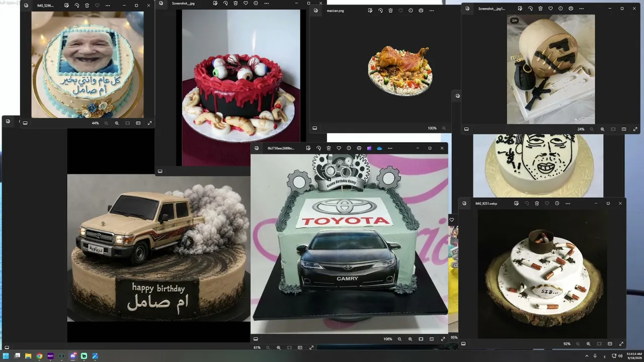Open the Toyota cake window's see more menu

(x=390, y=148)
